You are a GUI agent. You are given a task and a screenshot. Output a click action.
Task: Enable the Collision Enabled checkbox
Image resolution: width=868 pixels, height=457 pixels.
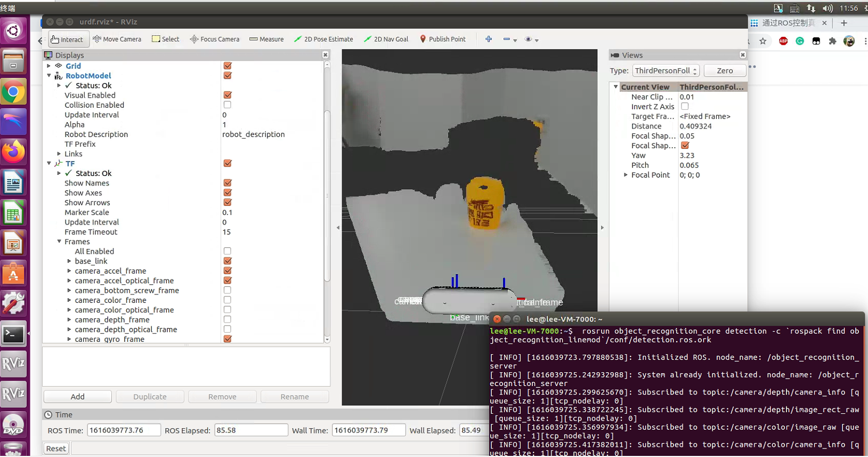[x=228, y=105]
